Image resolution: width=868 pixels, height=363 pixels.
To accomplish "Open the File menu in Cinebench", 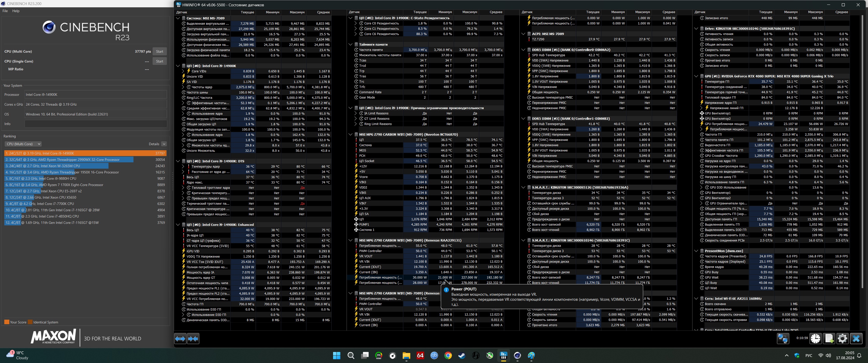I will [5, 11].
